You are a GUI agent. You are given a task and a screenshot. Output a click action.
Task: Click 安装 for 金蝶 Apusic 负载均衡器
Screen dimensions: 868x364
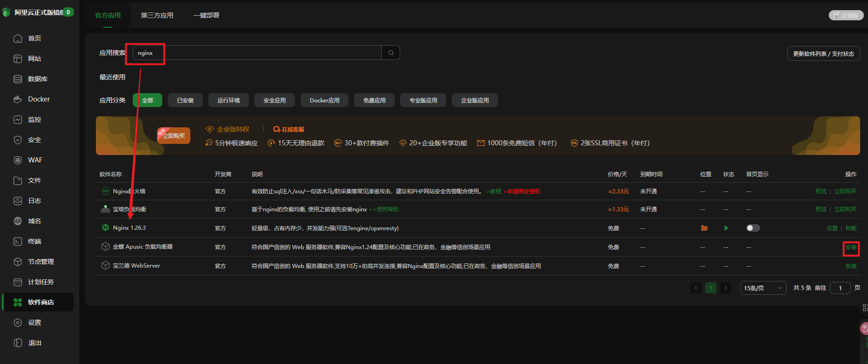[850, 247]
